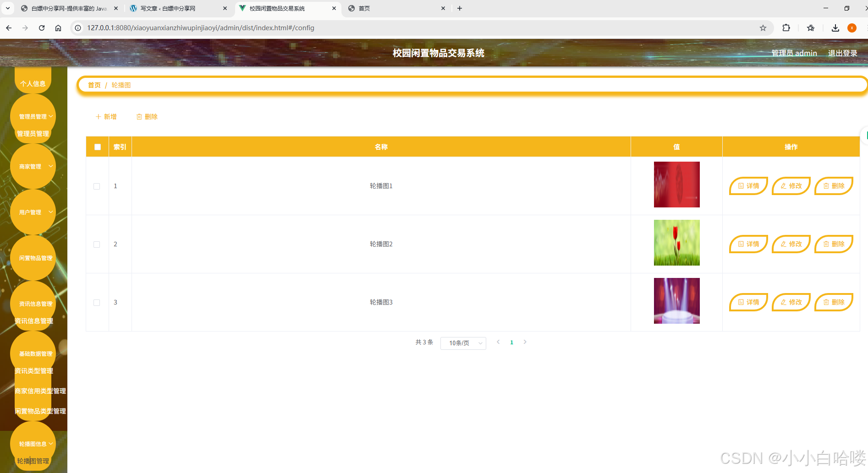Viewport: 868px width, 473px height.
Task: Click the 轮播图2 name cell
Action: tap(381, 244)
